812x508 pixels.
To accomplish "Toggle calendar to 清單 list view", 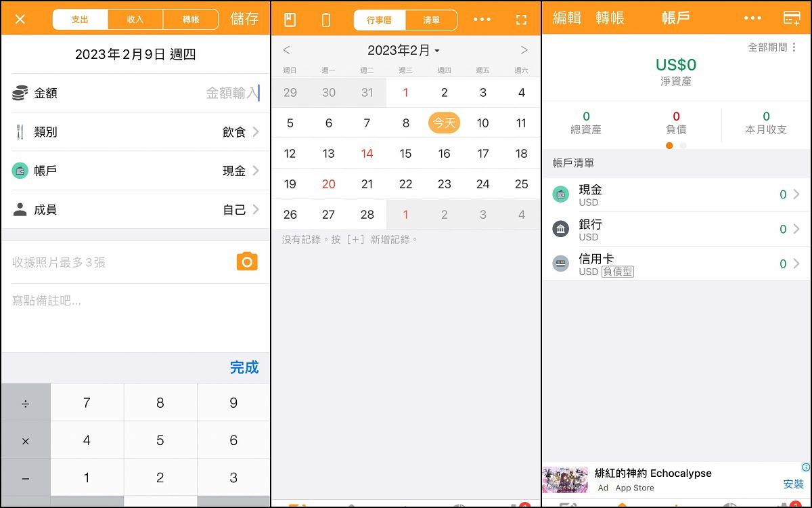I will tap(431, 20).
